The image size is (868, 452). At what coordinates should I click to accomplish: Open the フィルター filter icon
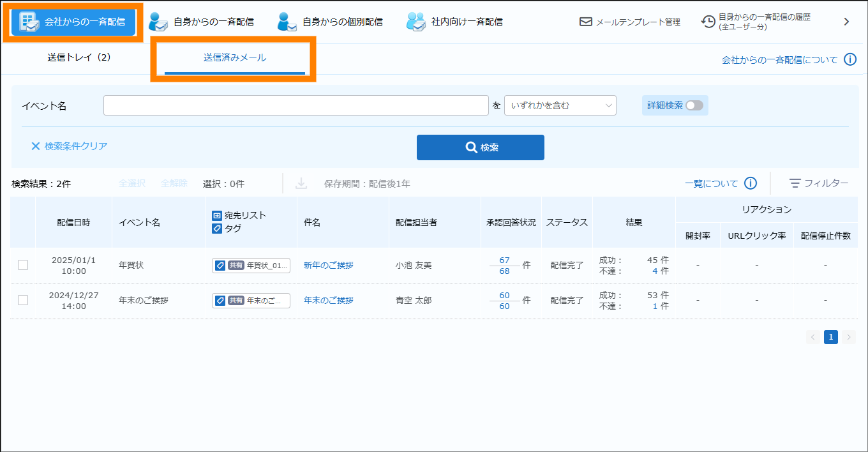[x=795, y=183]
